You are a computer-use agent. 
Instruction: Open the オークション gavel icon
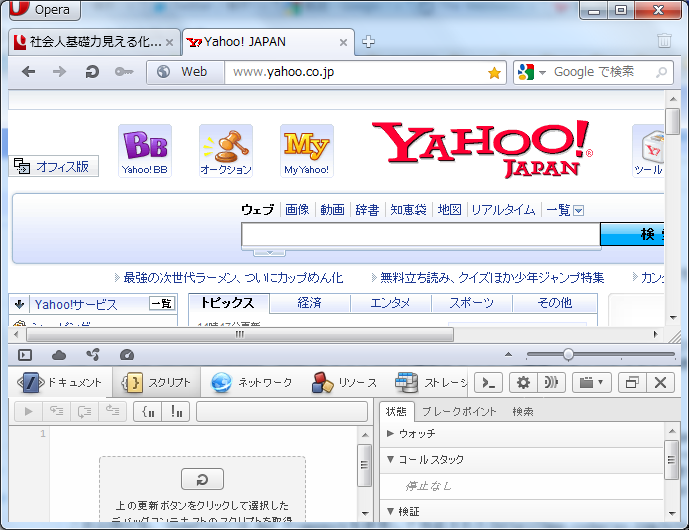(226, 151)
